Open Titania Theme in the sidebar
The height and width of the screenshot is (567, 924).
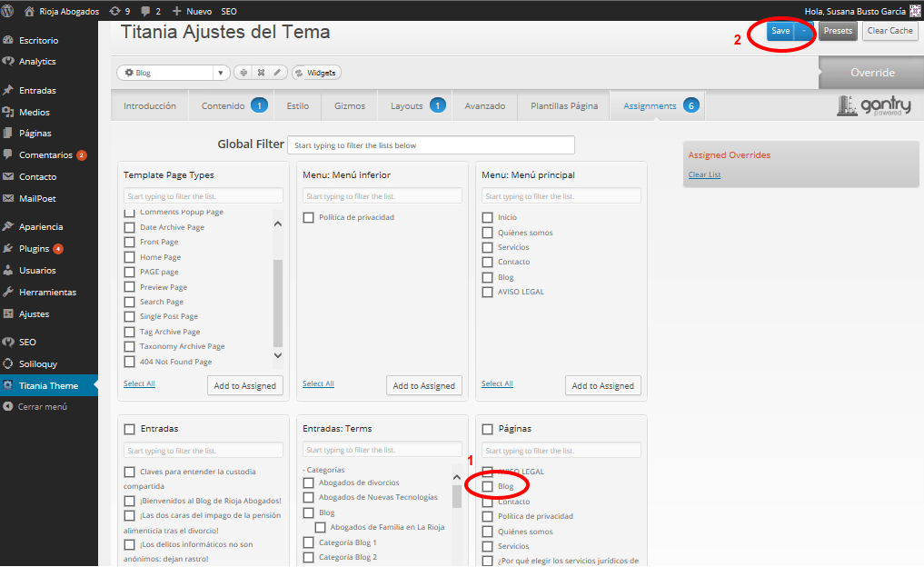pyautogui.click(x=48, y=385)
